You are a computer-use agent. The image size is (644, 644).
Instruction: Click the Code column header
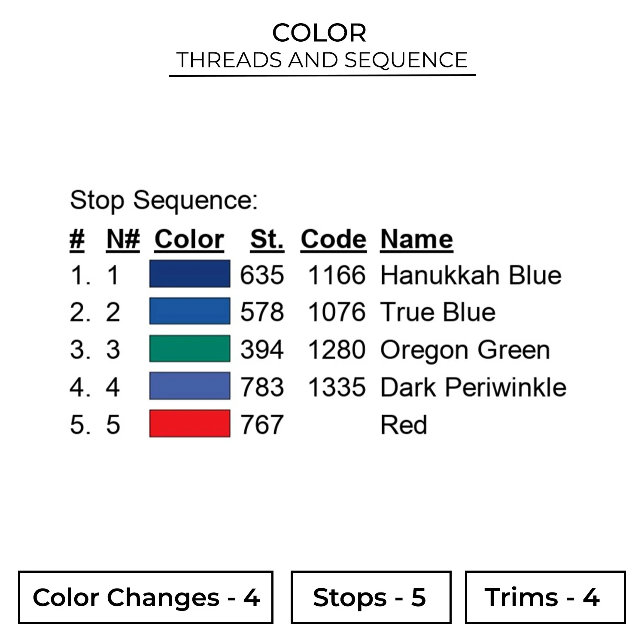[x=333, y=239]
